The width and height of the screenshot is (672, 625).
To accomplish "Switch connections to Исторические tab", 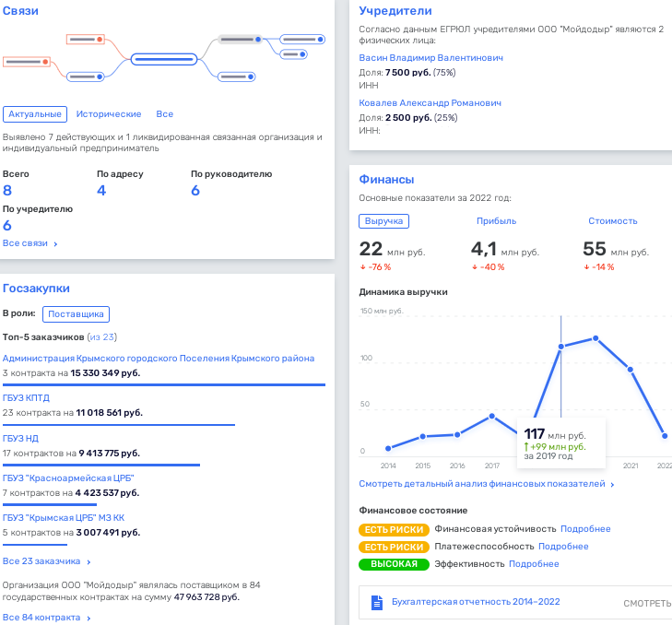I will click(109, 114).
